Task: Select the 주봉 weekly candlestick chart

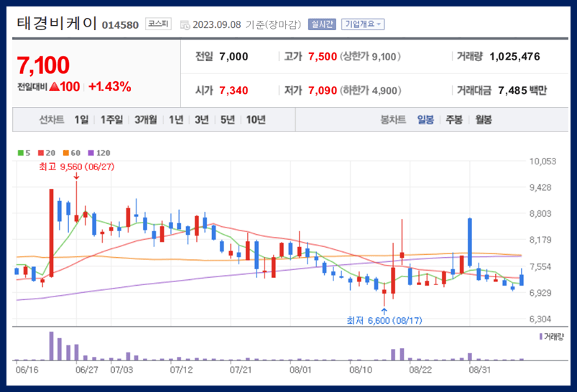Action: (454, 119)
